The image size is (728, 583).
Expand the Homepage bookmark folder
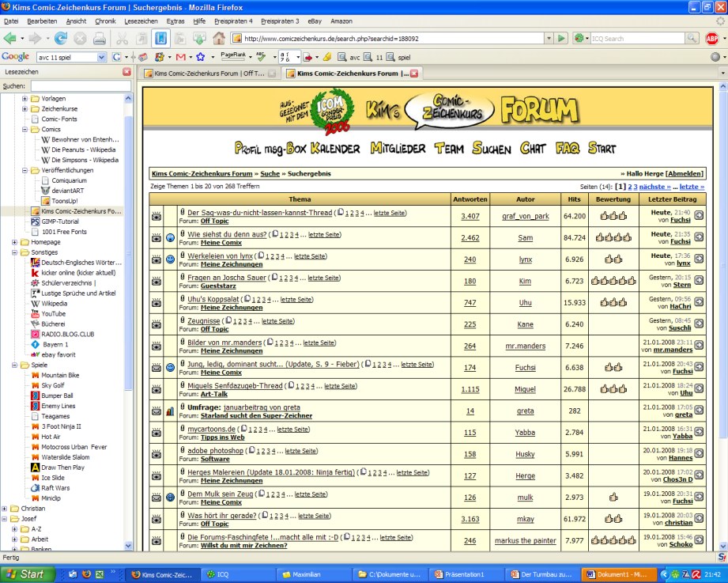(14, 242)
